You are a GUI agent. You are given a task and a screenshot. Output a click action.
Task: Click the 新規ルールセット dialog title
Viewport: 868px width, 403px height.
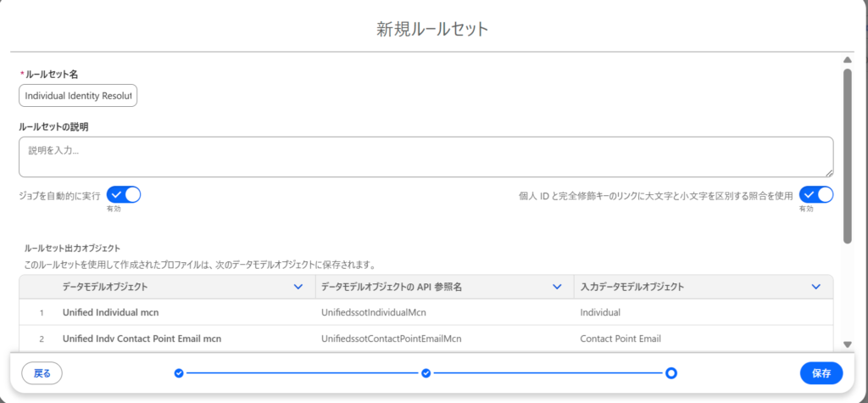pyautogui.click(x=433, y=29)
